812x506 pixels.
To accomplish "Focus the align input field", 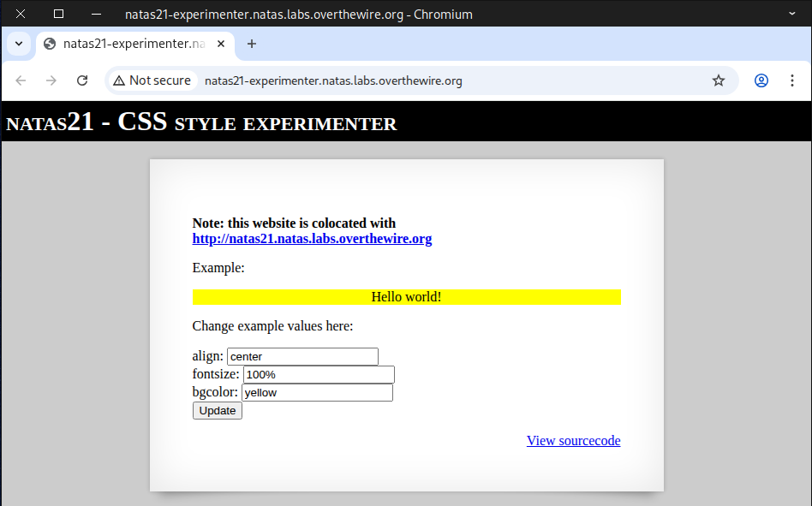I will coord(302,356).
